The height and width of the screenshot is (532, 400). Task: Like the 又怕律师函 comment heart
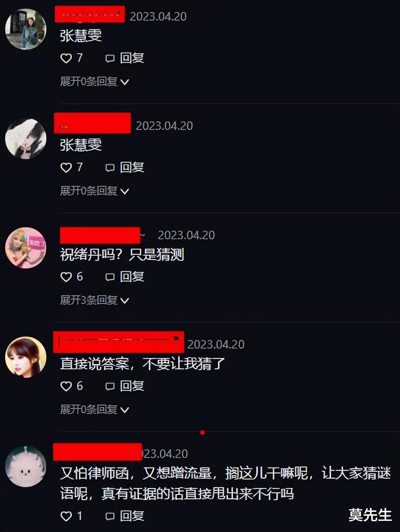[x=66, y=516]
